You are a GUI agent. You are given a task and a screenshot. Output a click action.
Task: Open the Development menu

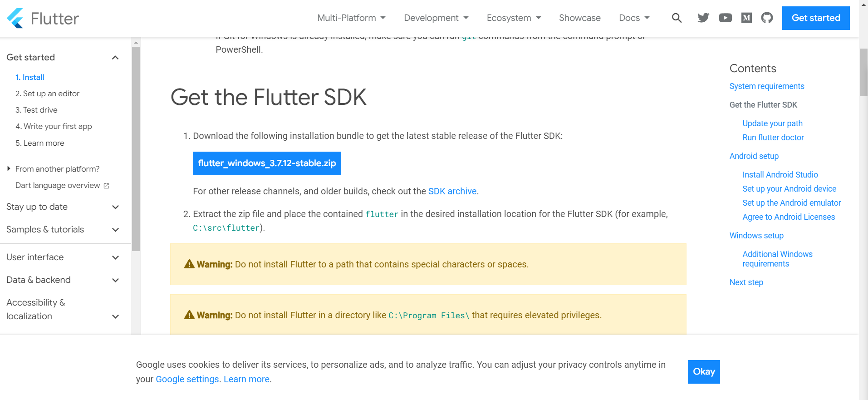point(436,18)
